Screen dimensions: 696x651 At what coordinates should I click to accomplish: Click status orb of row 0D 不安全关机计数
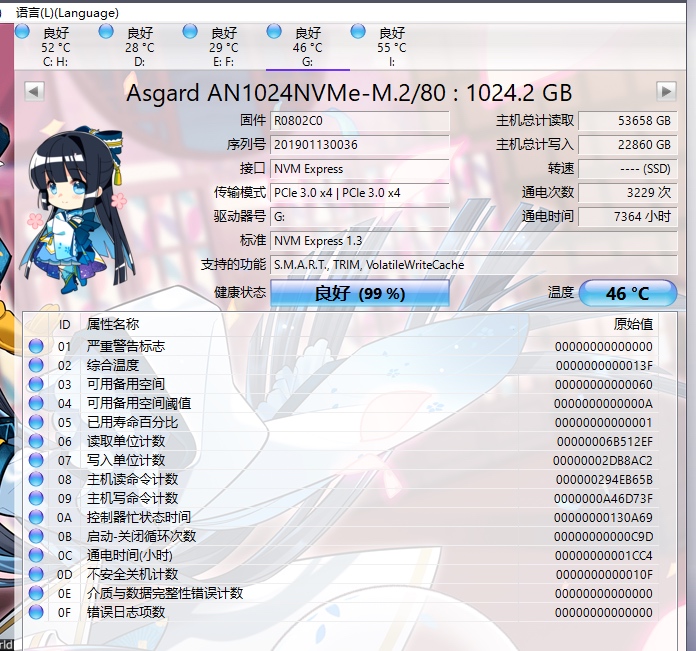click(36, 575)
